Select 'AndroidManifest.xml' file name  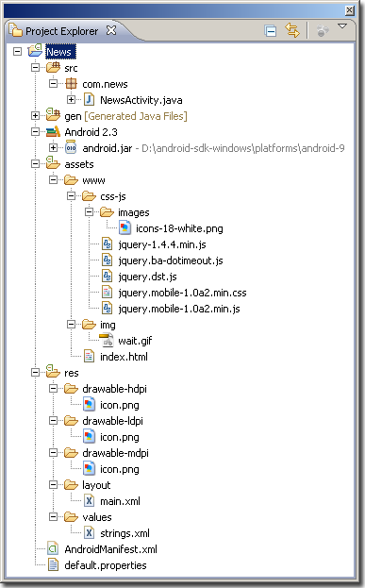tap(110, 549)
